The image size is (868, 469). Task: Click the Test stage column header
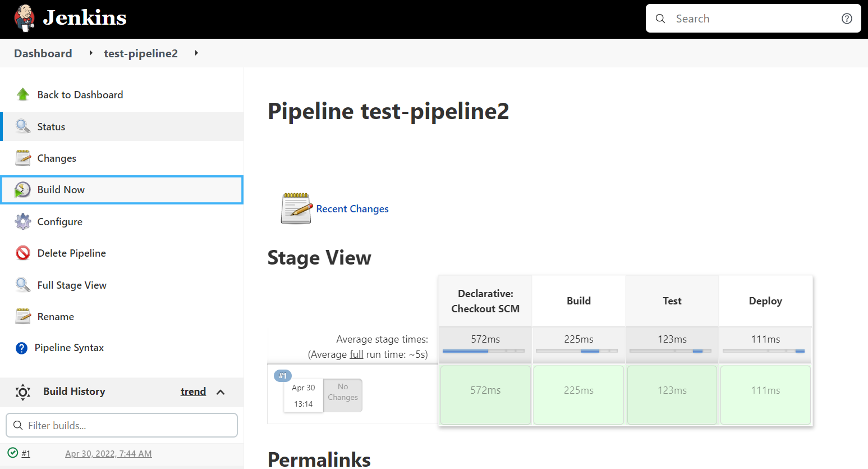(672, 301)
